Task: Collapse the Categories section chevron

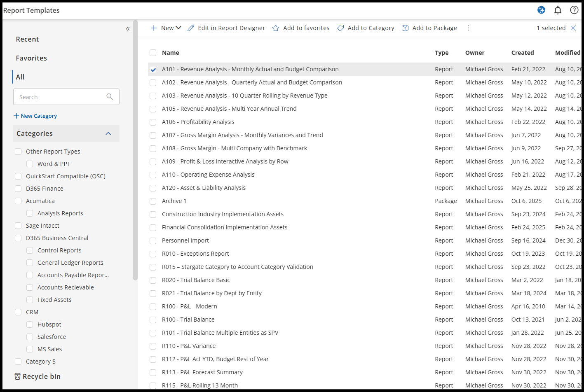Action: pyautogui.click(x=108, y=133)
